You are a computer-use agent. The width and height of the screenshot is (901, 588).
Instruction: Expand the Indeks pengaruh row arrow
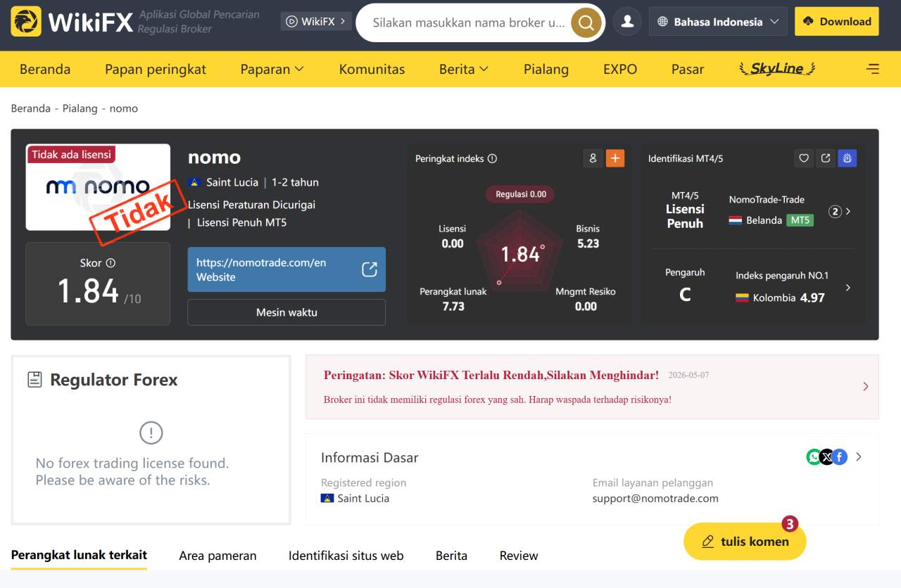[x=848, y=287]
